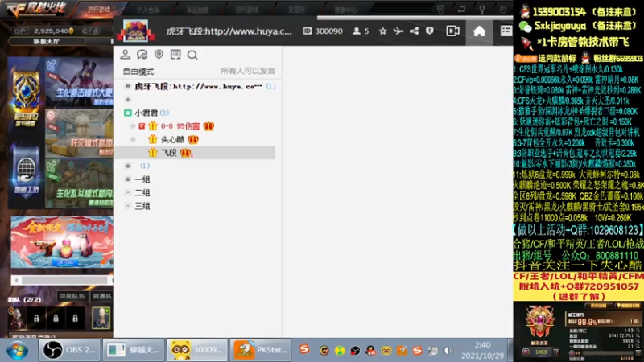Screen dimensions: 644x362
Task: Click the airplane icon in channel header
Action: pyautogui.click(x=398, y=31)
